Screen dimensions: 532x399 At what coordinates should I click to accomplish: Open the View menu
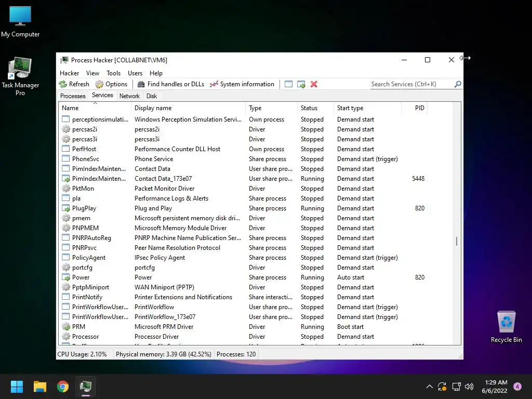point(92,73)
